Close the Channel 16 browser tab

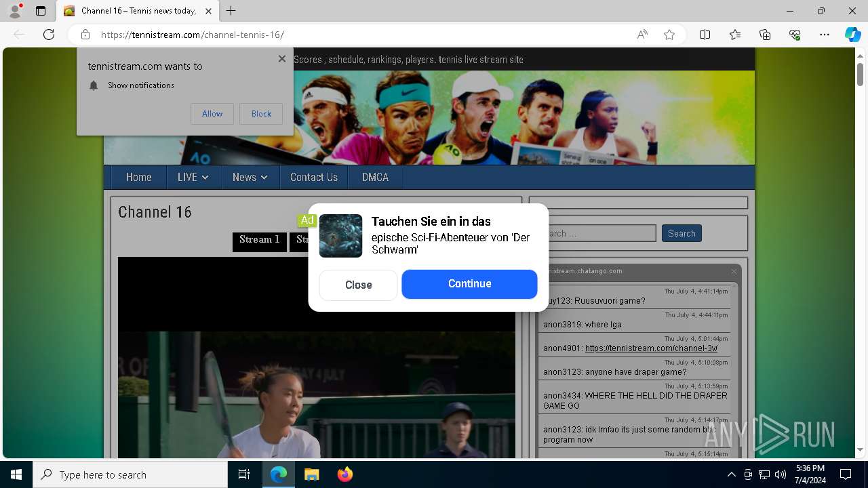pyautogui.click(x=209, y=11)
